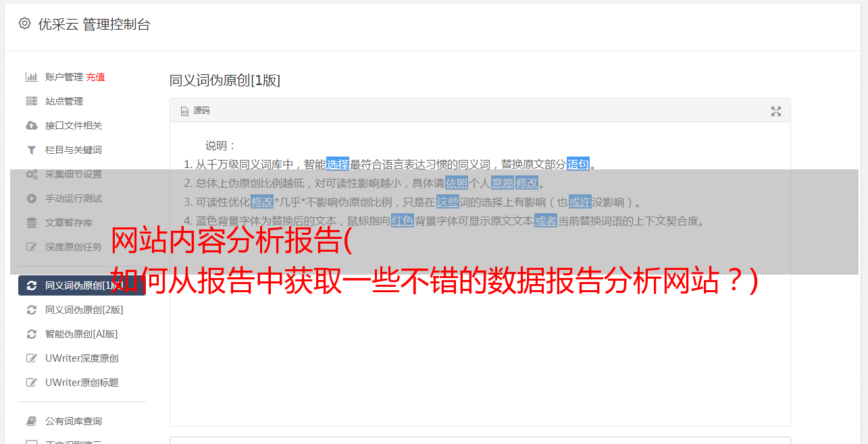868x444 pixels.
Task: Click the book icon beside 公有词库查询
Action: (x=31, y=421)
